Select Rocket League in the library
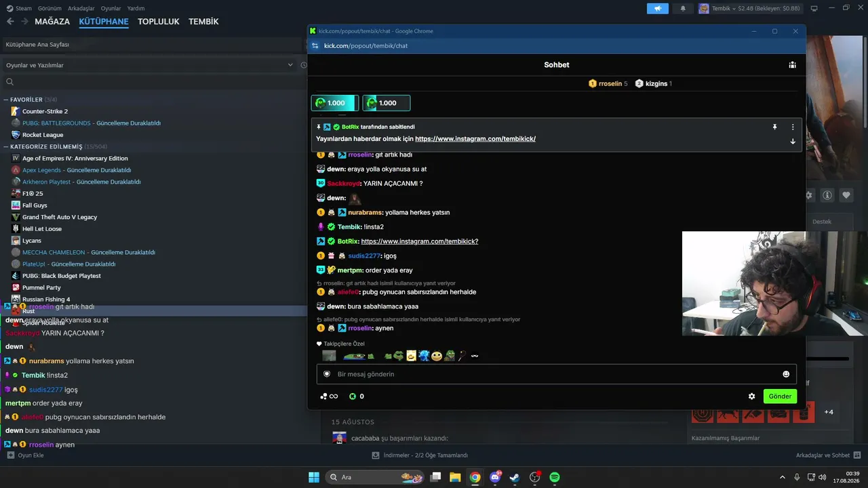 pos(43,135)
